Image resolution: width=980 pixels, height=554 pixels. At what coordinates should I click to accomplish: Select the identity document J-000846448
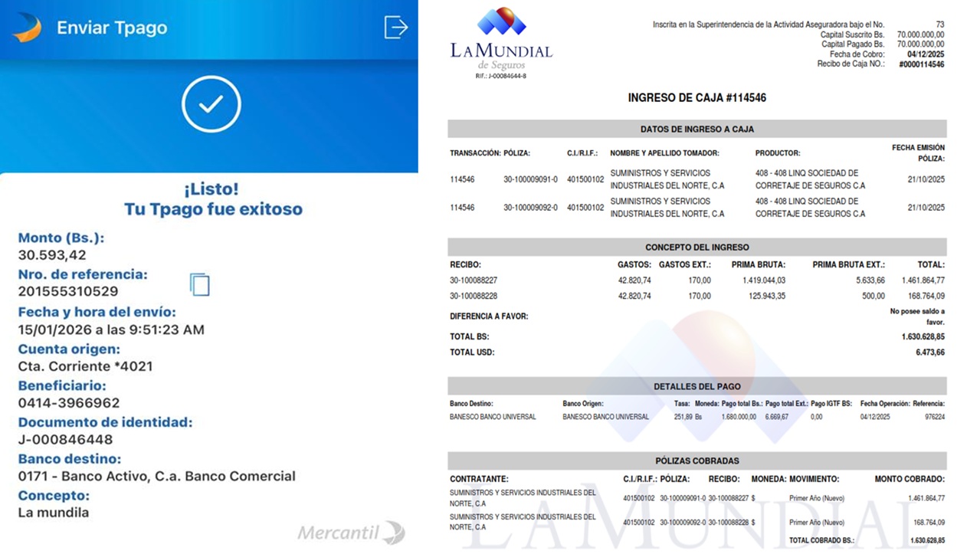point(65,440)
